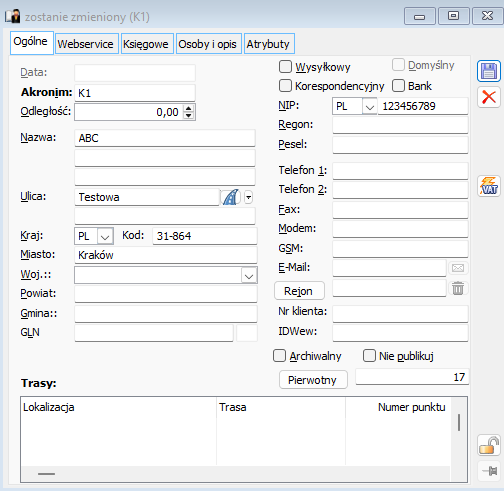Click the NIP number field 123456789
The width and height of the screenshot is (504, 491).
423,106
